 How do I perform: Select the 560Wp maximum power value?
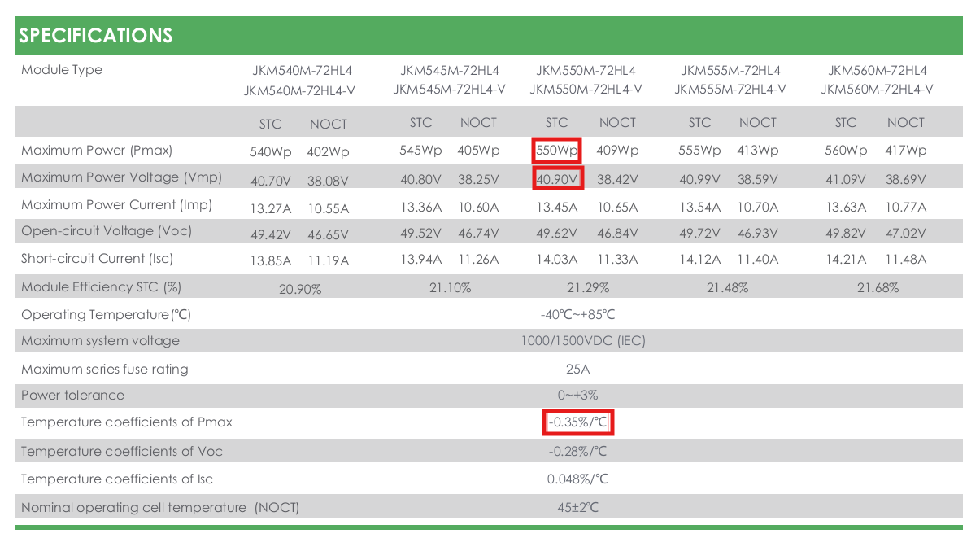(x=846, y=151)
